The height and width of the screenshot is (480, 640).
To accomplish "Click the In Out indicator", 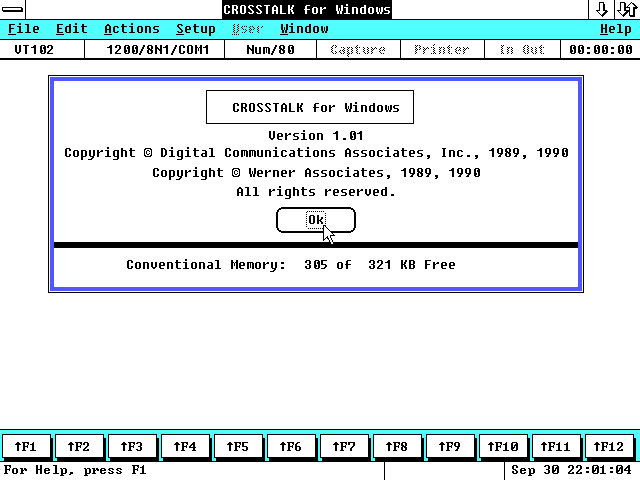I will [522, 50].
